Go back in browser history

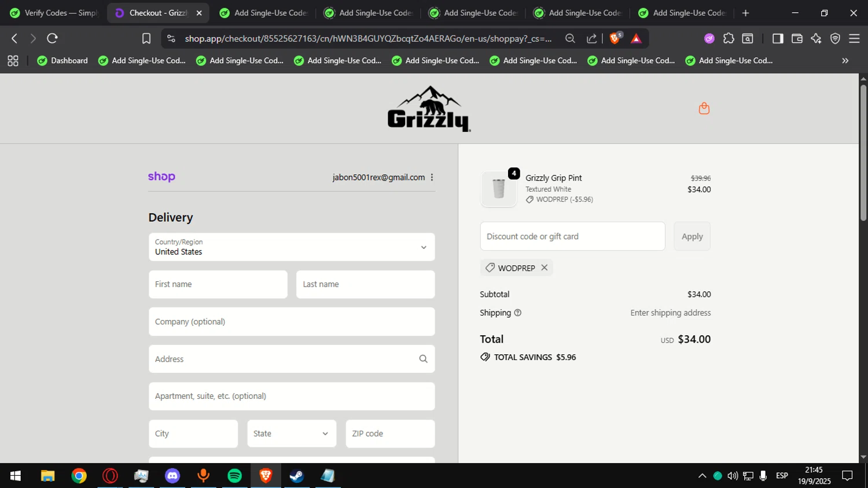(x=14, y=38)
